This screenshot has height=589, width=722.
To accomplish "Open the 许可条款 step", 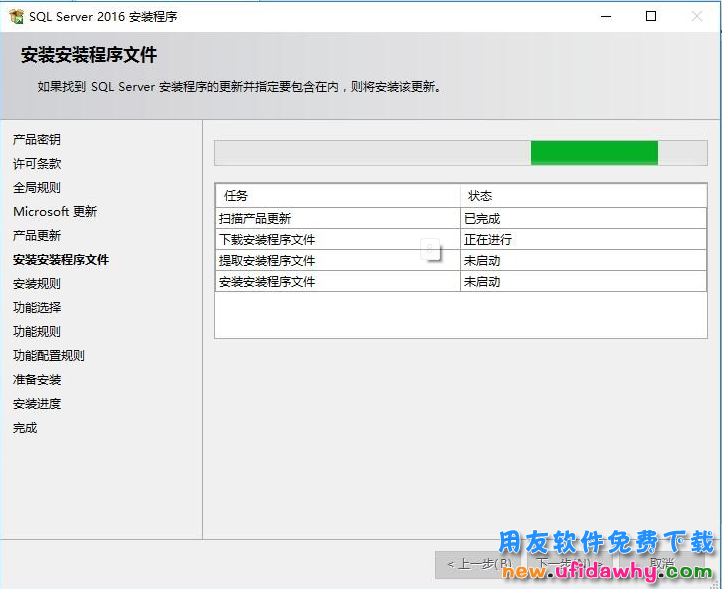I will 37,164.
